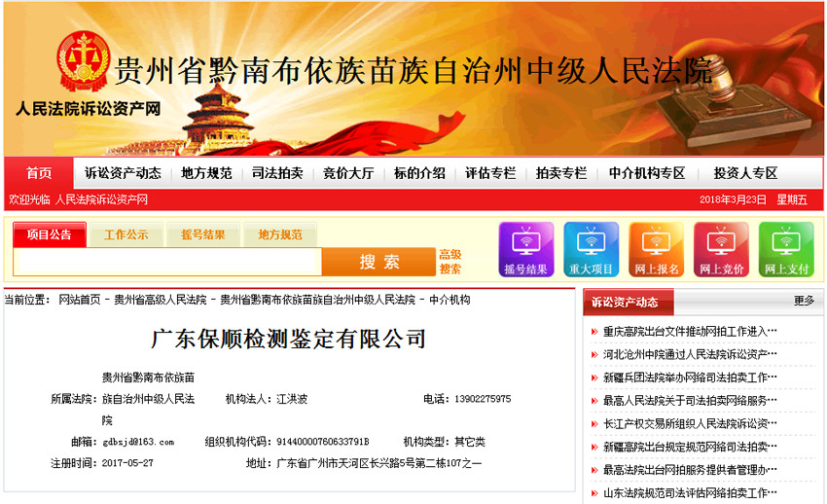Click the 首页 navigation item
Viewport: 827px width, 504px height.
click(39, 173)
